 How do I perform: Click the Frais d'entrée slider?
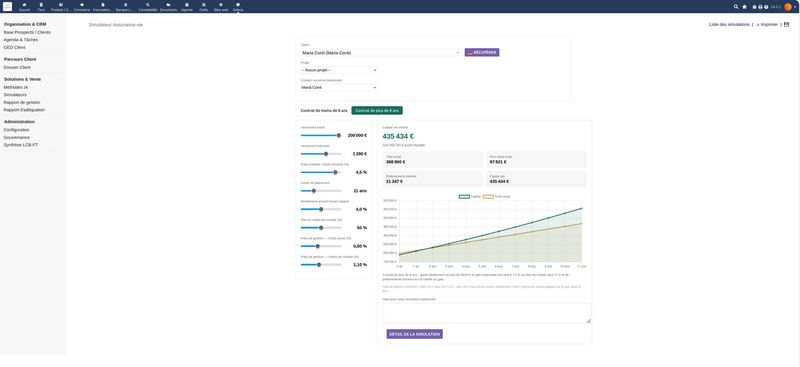coord(321,173)
